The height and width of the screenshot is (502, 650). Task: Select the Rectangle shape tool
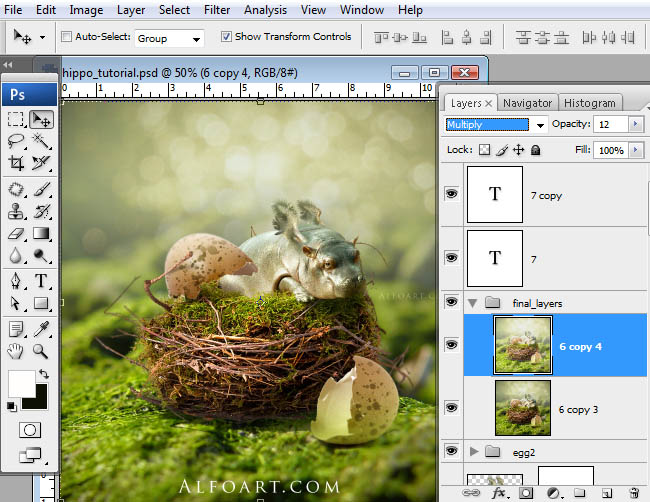pos(41,303)
